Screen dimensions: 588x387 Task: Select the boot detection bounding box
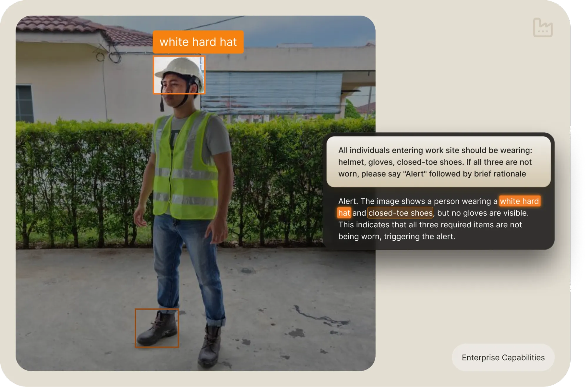pos(157,328)
